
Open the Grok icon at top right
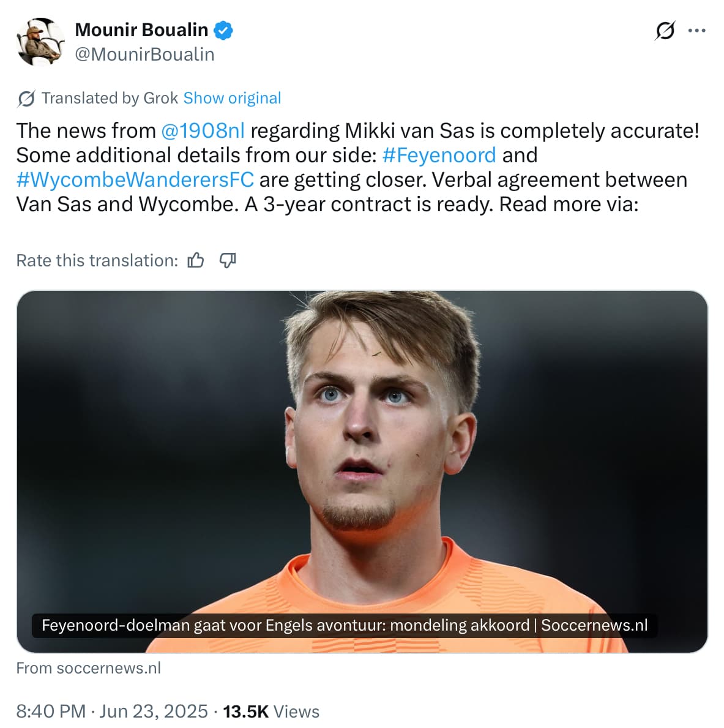click(665, 30)
